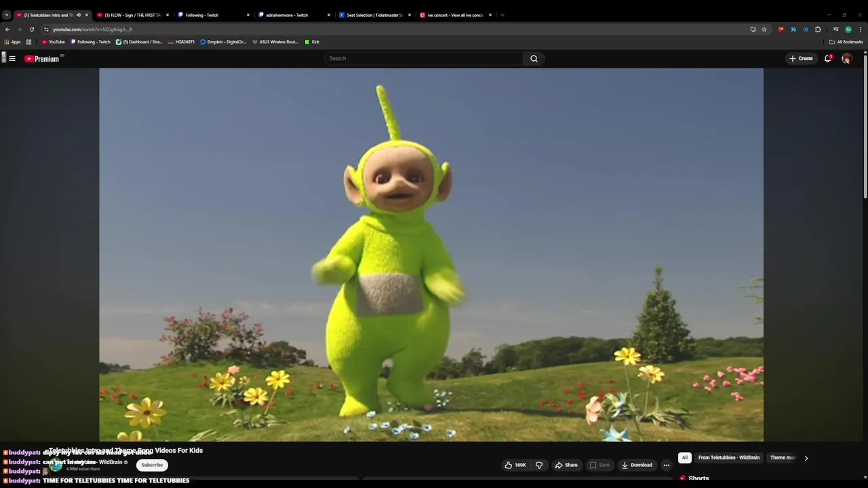Select the From Teletubbies - WildBrain chip
This screenshot has height=488, width=868.
point(729,457)
